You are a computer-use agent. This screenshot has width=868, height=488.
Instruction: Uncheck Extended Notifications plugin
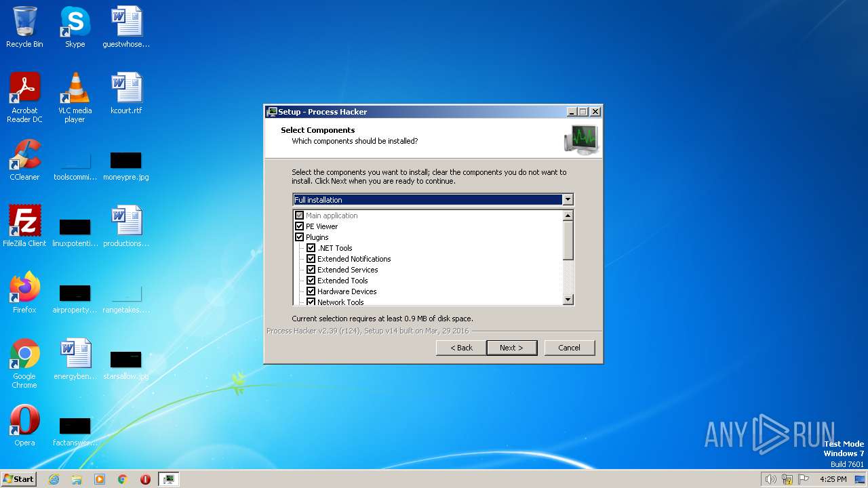(311, 259)
